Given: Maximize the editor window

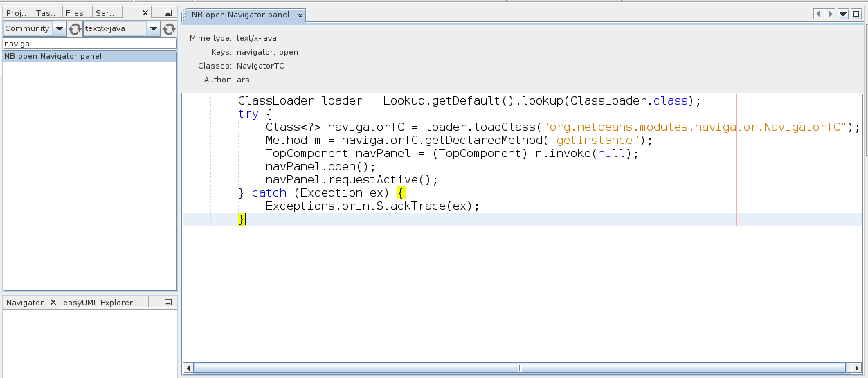Looking at the screenshot, I should tap(857, 14).
